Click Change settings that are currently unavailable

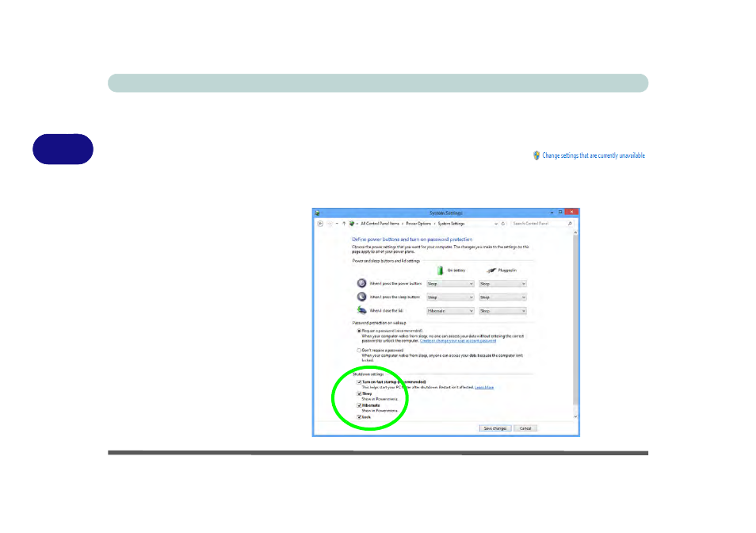(594, 155)
